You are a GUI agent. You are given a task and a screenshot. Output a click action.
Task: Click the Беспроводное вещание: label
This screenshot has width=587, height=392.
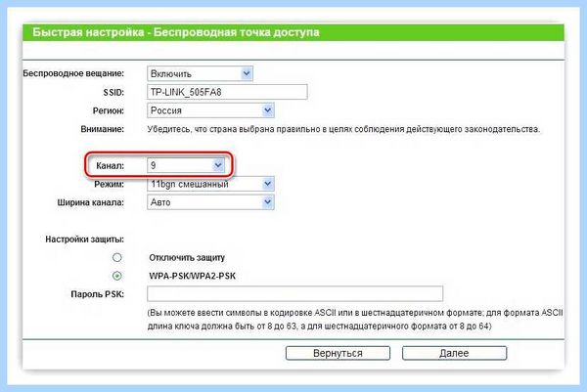coord(73,73)
